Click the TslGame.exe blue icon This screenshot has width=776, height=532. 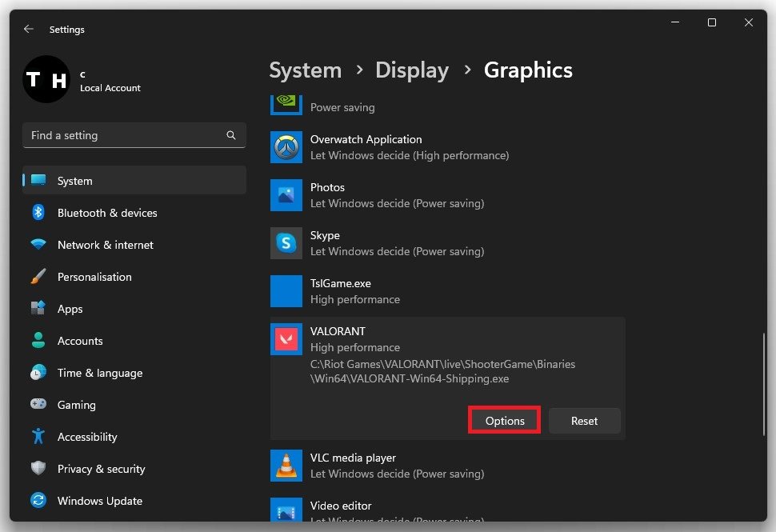286,291
